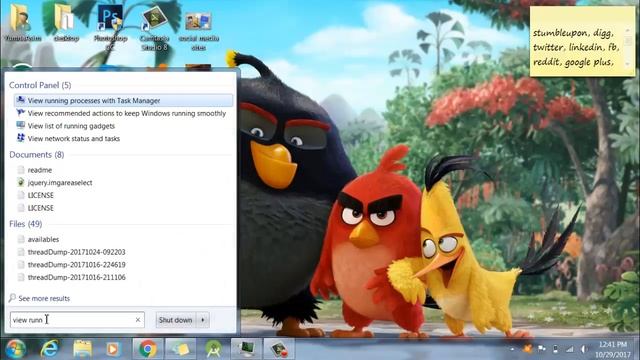Expand the Control Panel (5) results group
640x360 pixels.
tap(40, 85)
